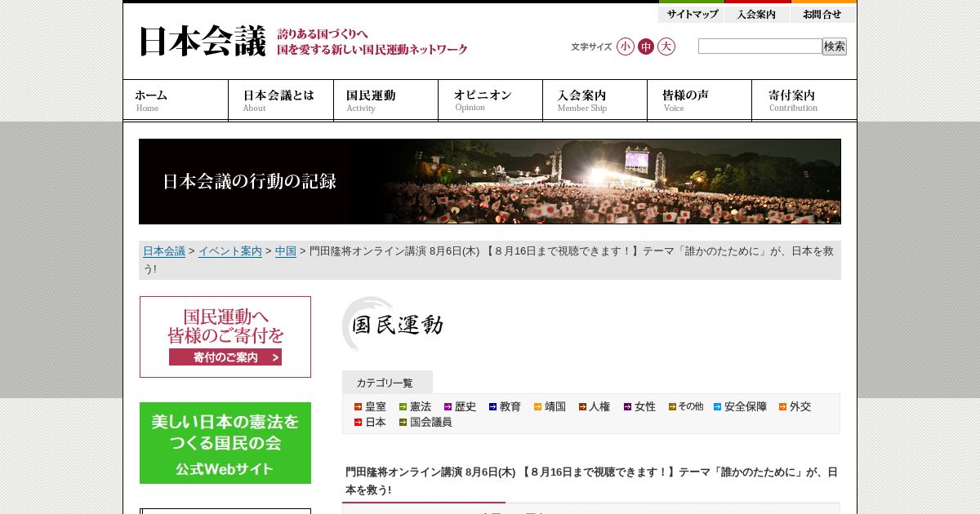The width and height of the screenshot is (980, 514).
Task: Open オピニオン Opinion menu
Action: pos(490,100)
